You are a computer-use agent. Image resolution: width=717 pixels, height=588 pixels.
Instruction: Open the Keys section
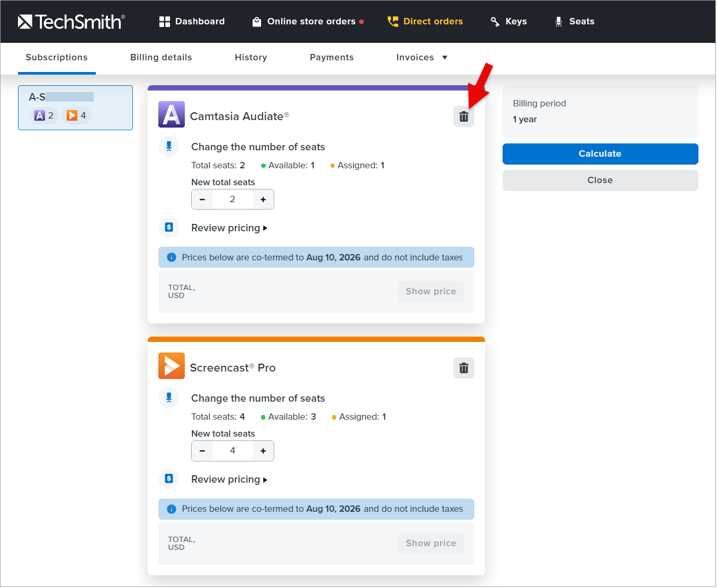(508, 22)
